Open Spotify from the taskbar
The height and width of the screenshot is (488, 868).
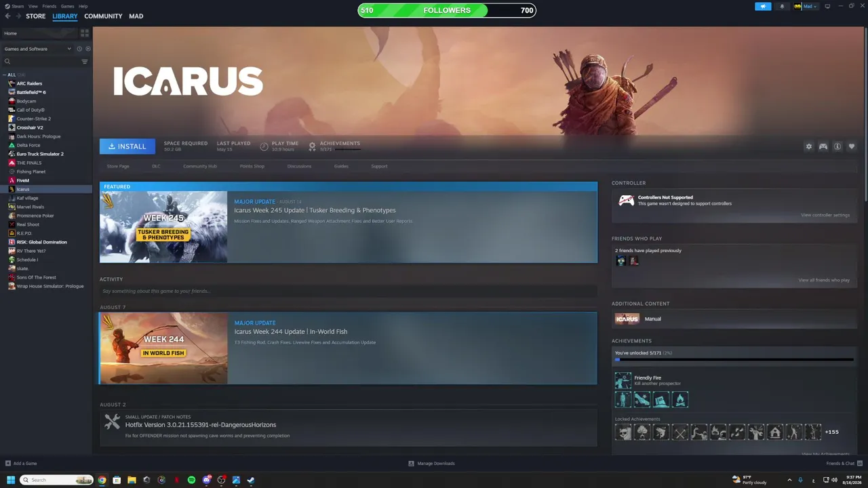(191, 480)
